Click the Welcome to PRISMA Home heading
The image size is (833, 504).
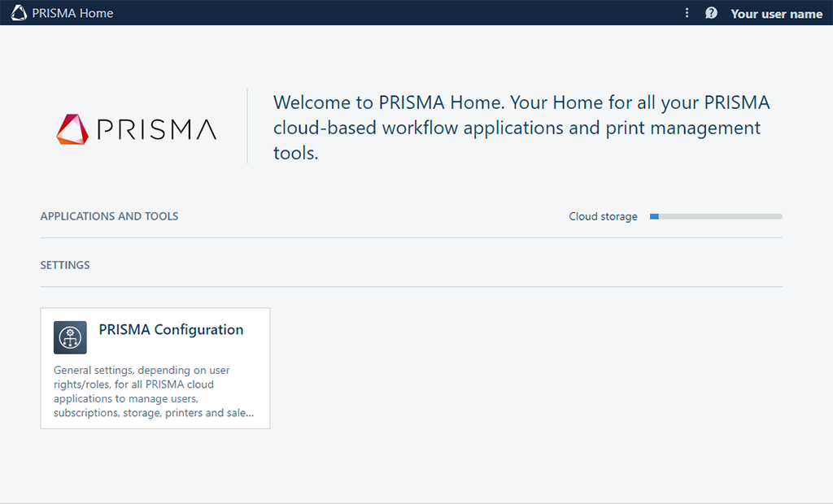pyautogui.click(x=521, y=127)
